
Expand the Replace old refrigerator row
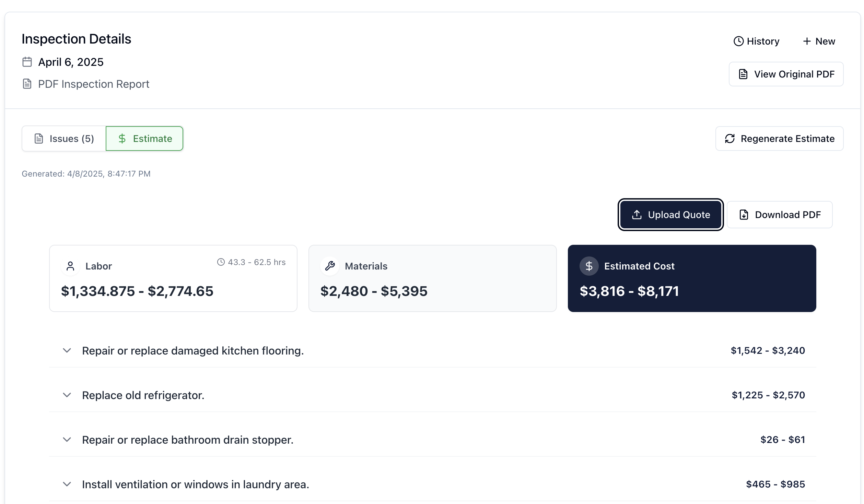[x=67, y=395]
